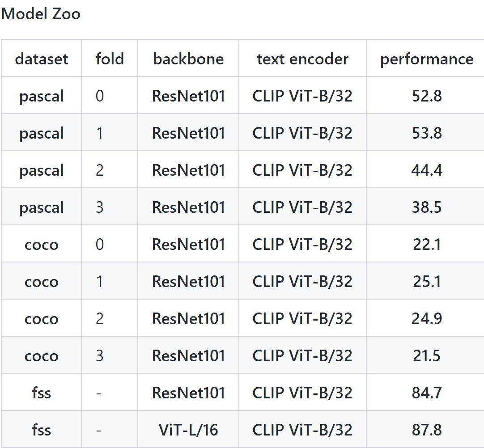The image size is (484, 448).
Task: Click the performance column header
Action: pyautogui.click(x=426, y=59)
